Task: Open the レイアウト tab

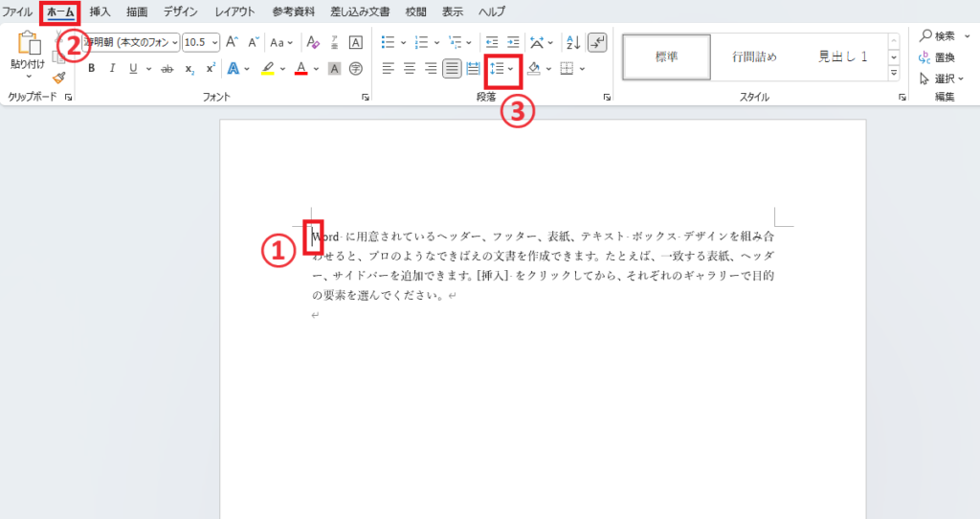Action: (235, 11)
